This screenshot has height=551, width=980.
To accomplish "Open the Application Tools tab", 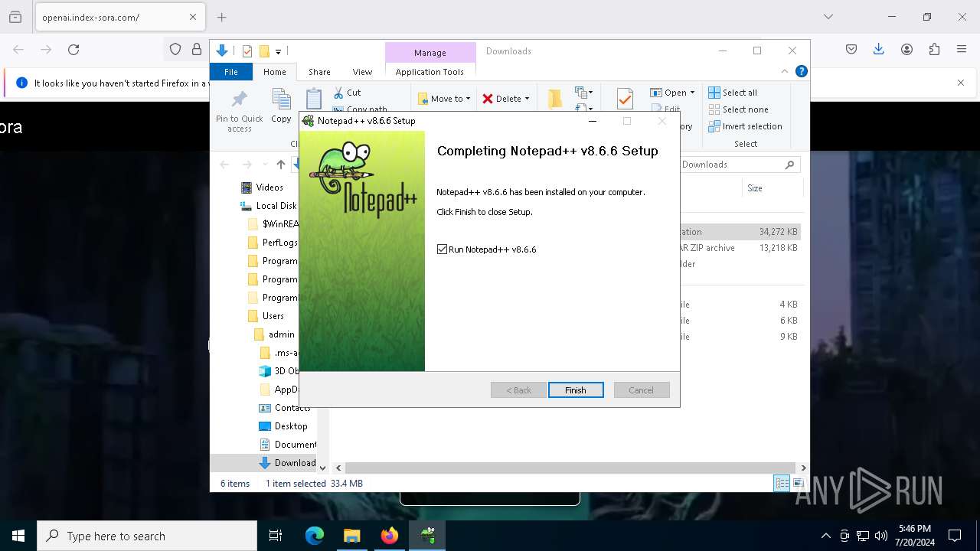I will pos(430,72).
